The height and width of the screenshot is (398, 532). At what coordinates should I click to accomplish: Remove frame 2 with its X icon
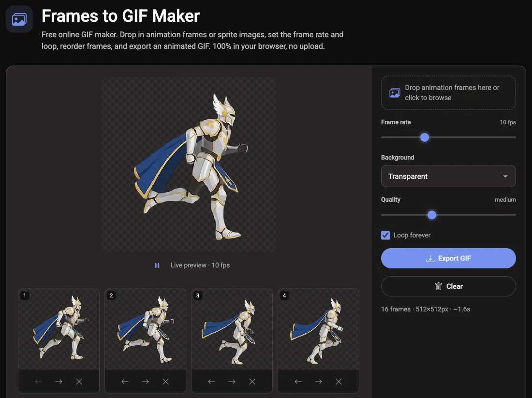click(x=165, y=382)
